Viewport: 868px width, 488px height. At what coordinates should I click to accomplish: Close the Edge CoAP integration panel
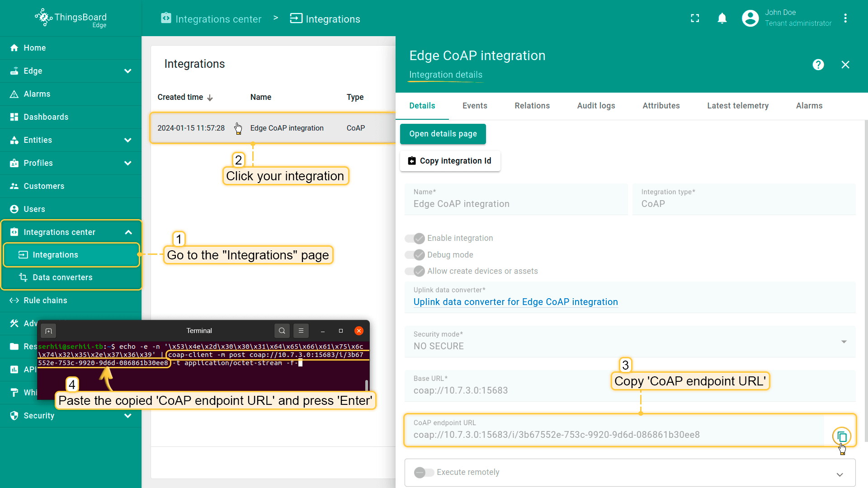845,65
